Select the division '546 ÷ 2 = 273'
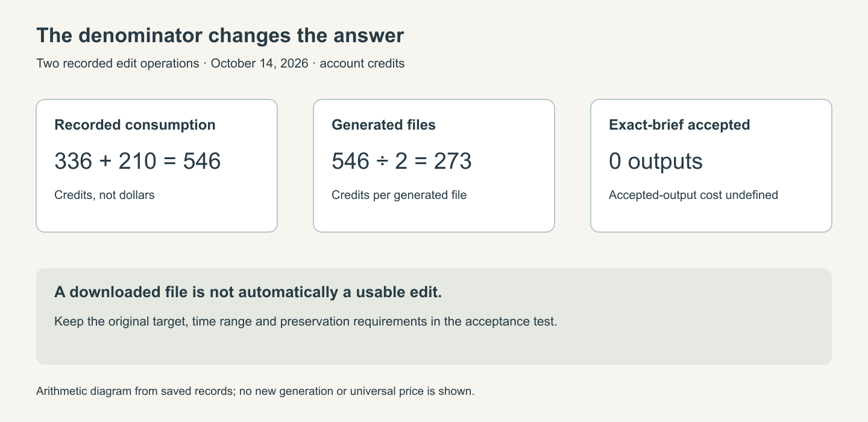Viewport: 868px width, 422px height. pyautogui.click(x=401, y=161)
